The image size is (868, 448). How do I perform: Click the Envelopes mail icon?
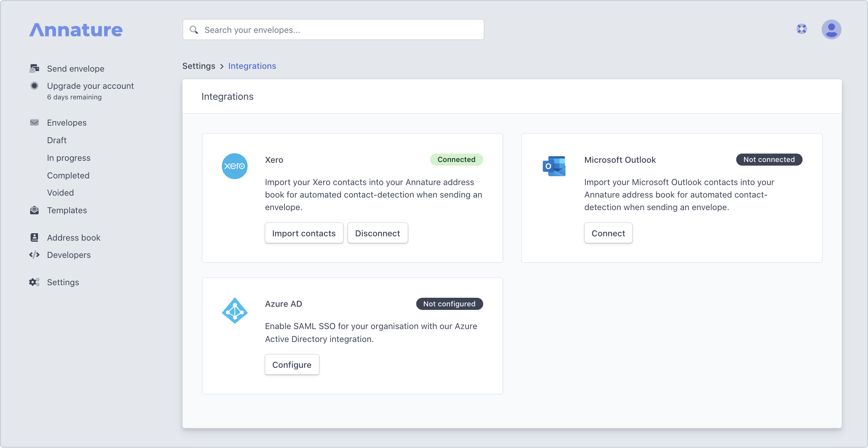tap(34, 122)
